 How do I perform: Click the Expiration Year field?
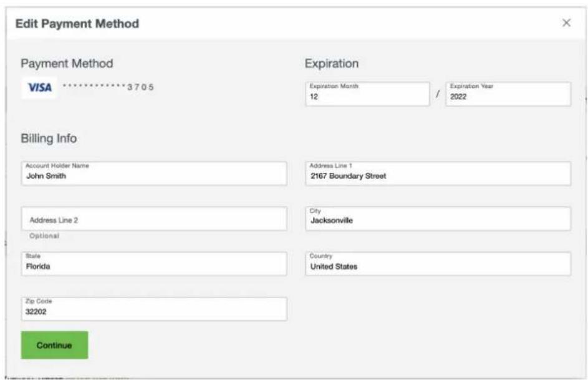(508, 94)
